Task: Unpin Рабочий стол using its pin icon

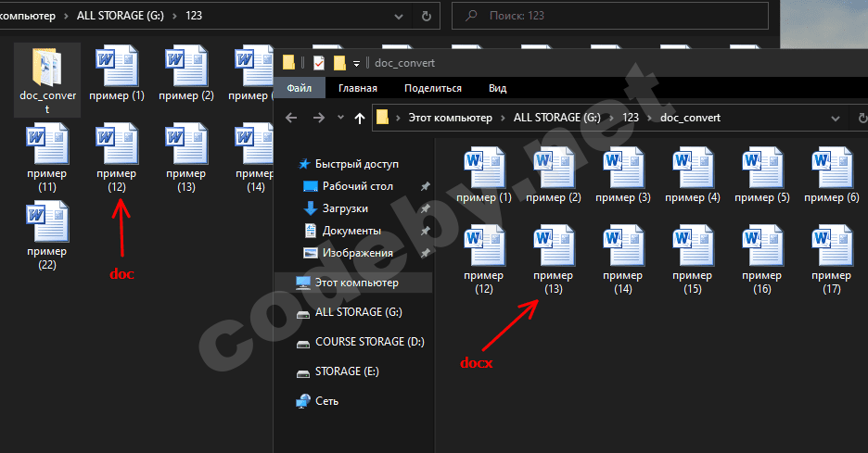Action: pyautogui.click(x=425, y=186)
